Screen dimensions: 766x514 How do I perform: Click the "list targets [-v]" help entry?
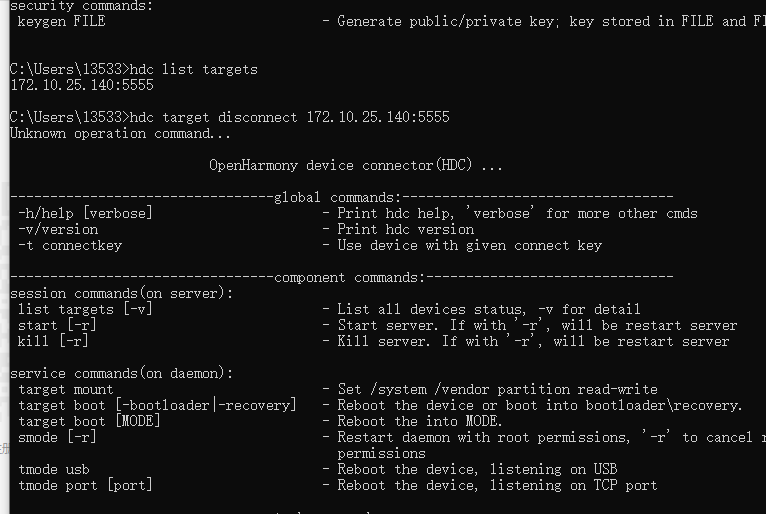[85, 309]
